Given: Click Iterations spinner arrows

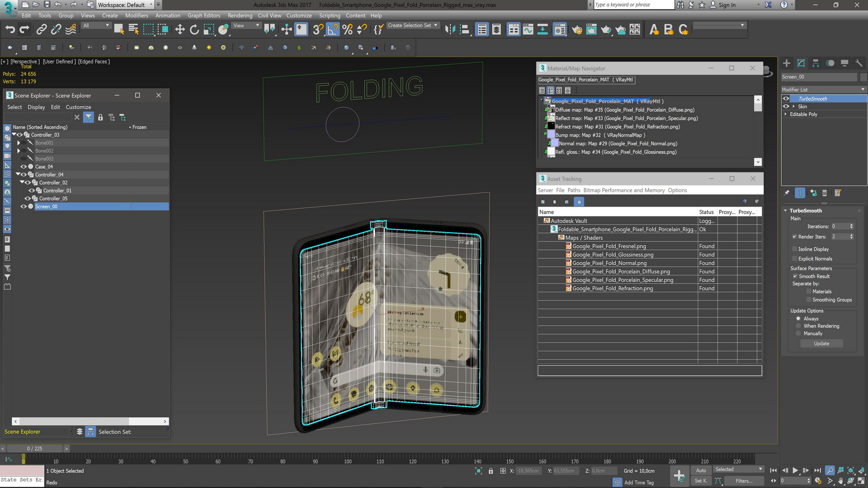Looking at the screenshot, I should point(851,226).
